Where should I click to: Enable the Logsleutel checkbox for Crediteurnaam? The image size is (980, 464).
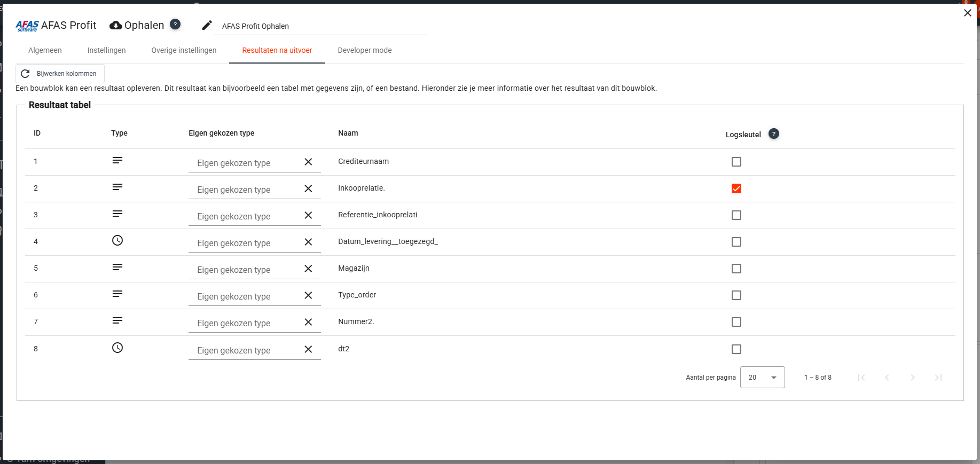(736, 162)
